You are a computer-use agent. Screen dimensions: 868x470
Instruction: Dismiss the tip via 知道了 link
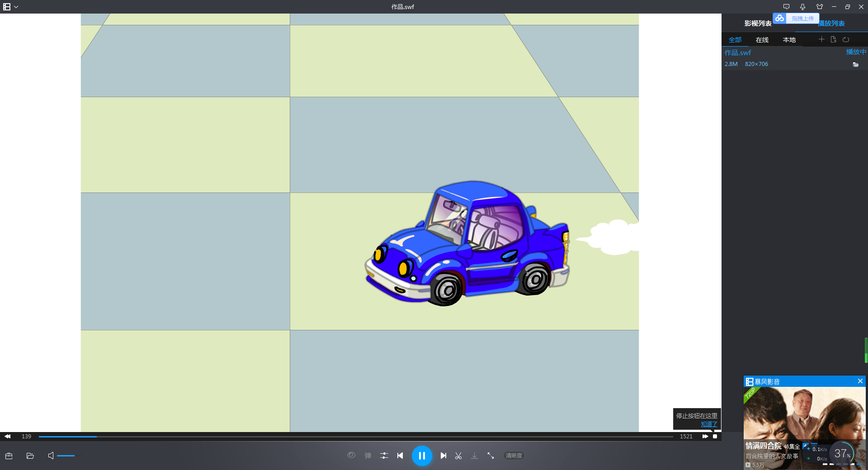709,424
